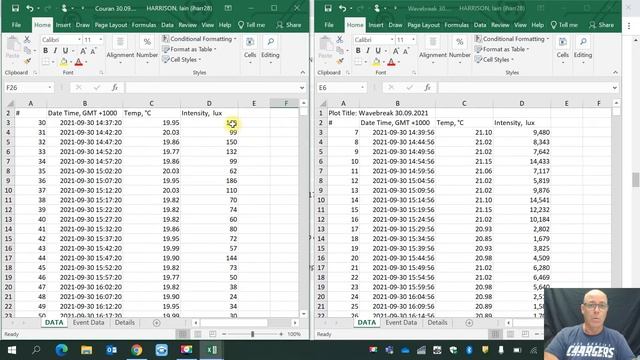This screenshot has width=640, height=360.
Task: Select all cells in left worksheet
Action: click(x=11, y=103)
